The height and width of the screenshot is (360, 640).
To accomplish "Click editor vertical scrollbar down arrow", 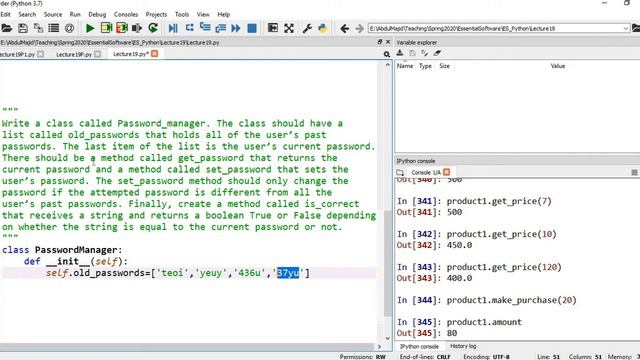I will (387, 338).
